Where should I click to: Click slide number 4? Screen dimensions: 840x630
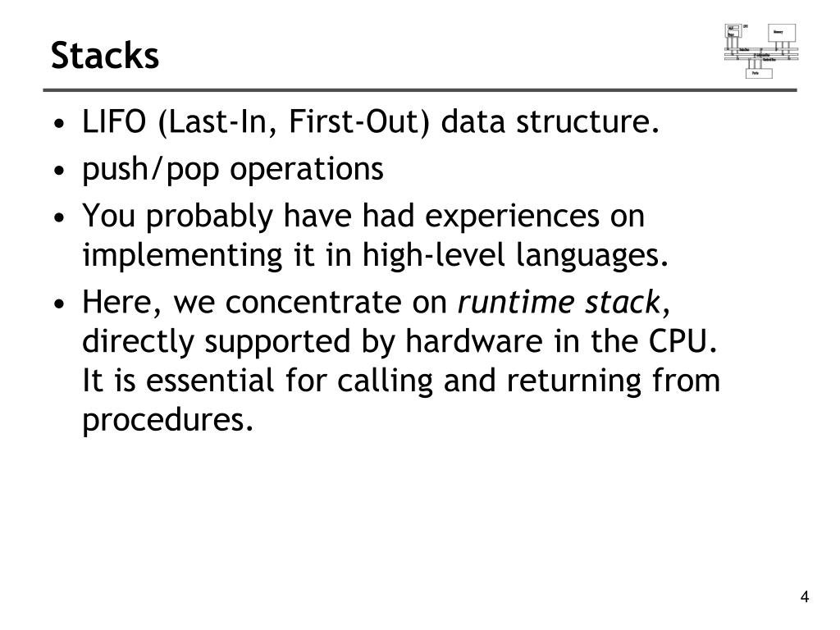coord(804,597)
